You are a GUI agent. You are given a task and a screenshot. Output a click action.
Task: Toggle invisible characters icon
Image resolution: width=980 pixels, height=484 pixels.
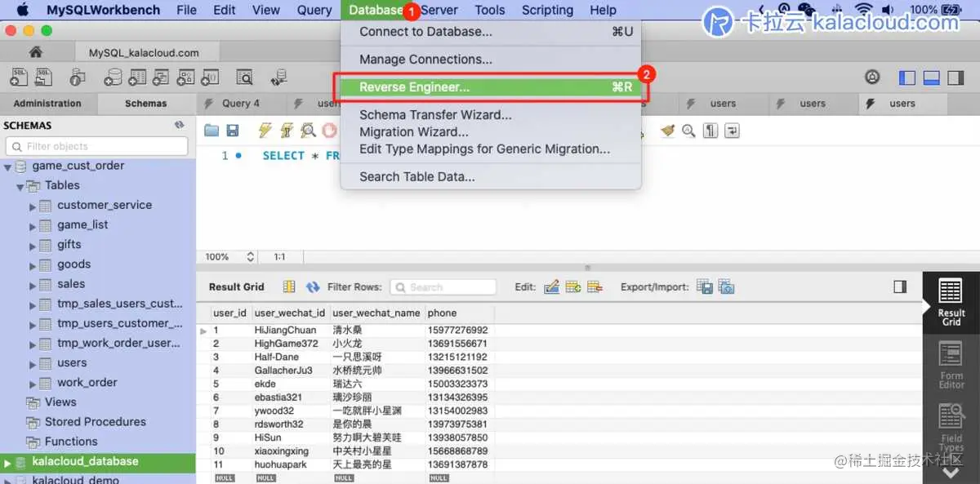710,131
